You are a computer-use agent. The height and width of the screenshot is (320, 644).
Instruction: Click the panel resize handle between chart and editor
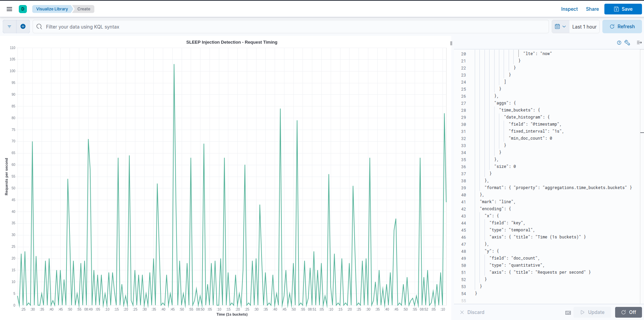(451, 43)
